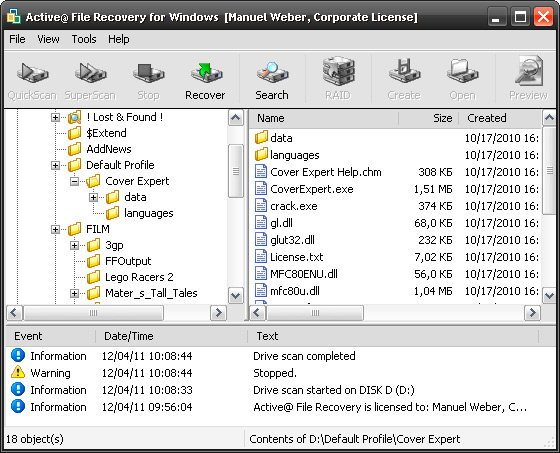Select the AddNews folder icon in tree

[x=74, y=149]
